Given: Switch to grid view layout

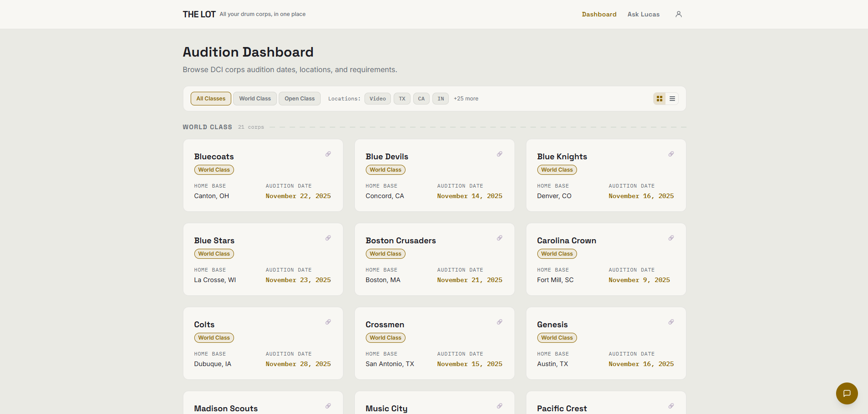Looking at the screenshot, I should [660, 99].
